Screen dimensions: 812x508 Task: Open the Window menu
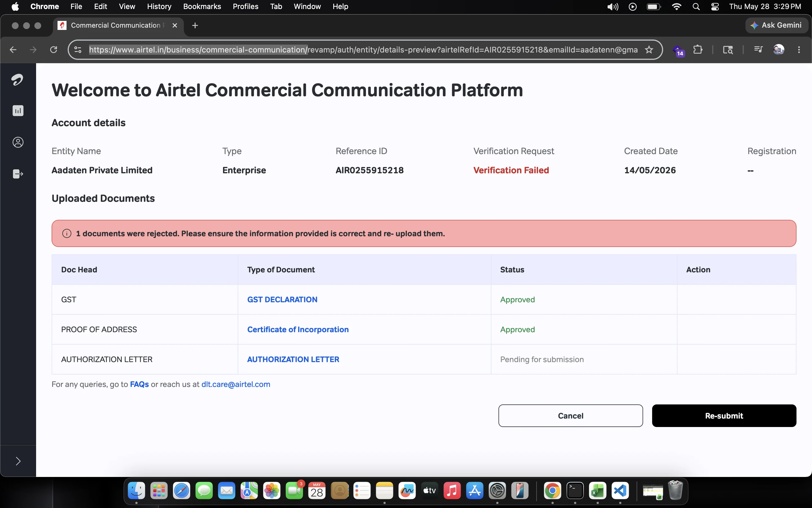(307, 6)
